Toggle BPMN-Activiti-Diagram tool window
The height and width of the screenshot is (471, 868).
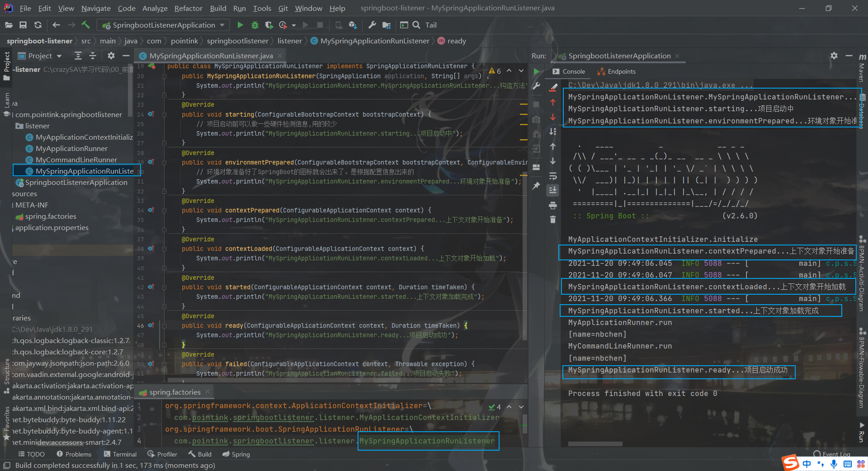tap(862, 273)
